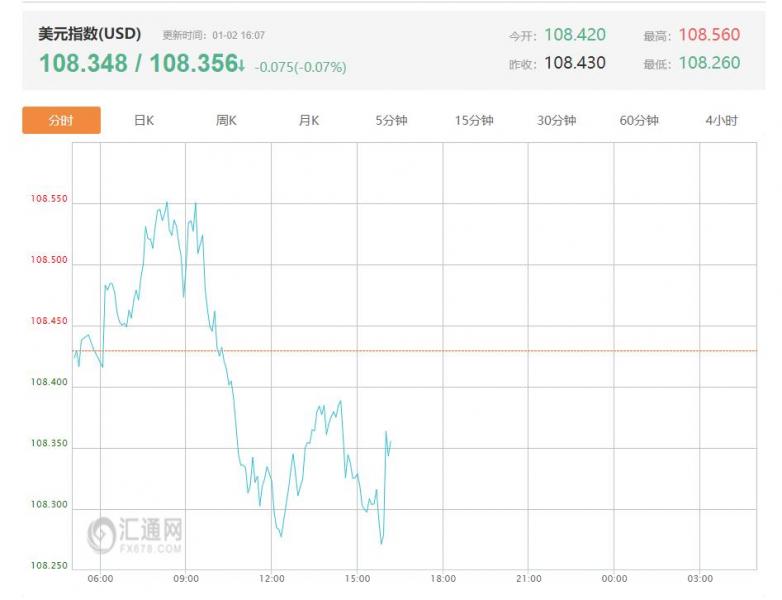Switch to 日K chart tab
Viewport: 782px width, 600px height.
pyautogui.click(x=144, y=121)
